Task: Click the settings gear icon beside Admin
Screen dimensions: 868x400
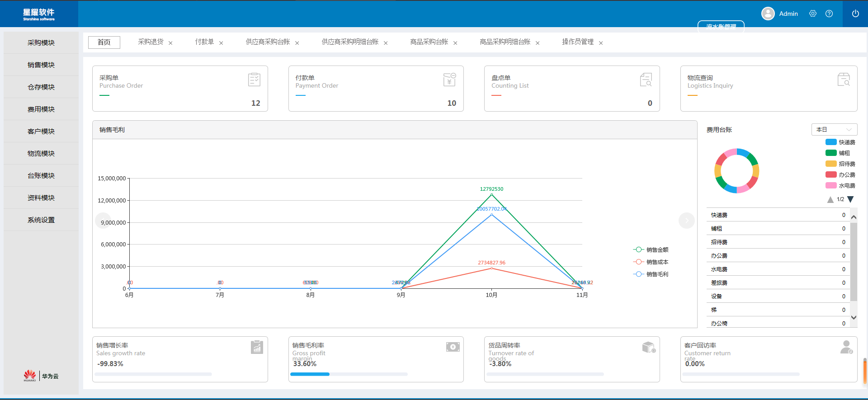Action: pos(813,14)
